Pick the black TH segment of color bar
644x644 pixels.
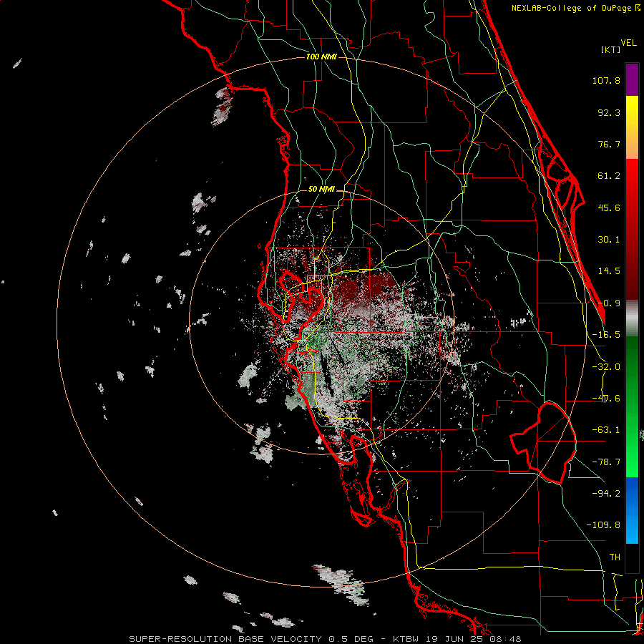coord(632,557)
